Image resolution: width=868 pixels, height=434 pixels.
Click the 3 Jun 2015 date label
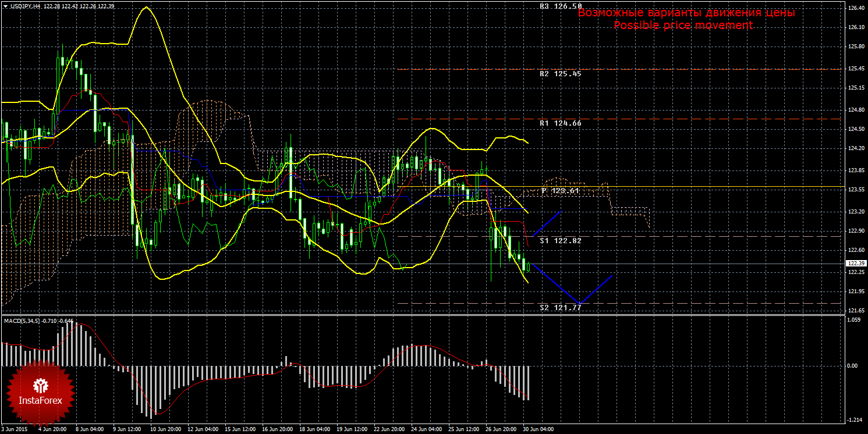coord(14,429)
